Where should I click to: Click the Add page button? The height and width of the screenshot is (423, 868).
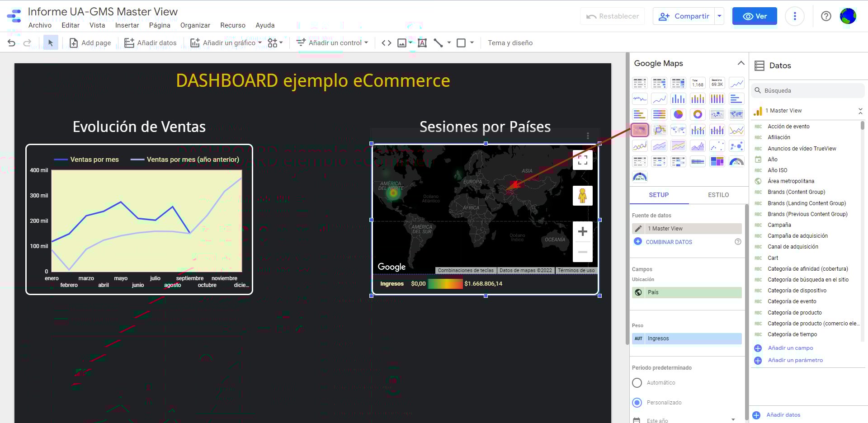point(90,43)
